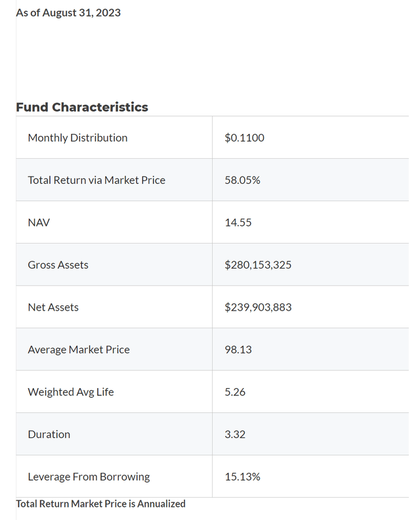Select the $0.1100 distribution value
Viewport: 420px width, 520px height.
[x=244, y=138]
